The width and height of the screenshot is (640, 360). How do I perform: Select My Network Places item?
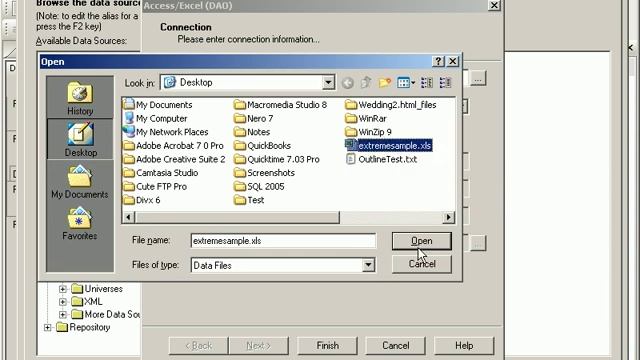[166, 132]
